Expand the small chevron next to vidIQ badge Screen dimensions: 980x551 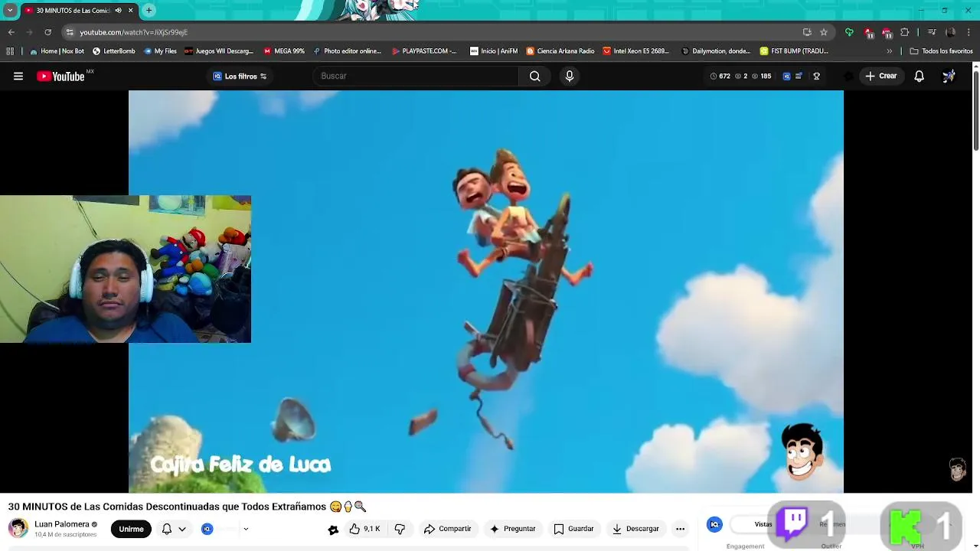246,529
